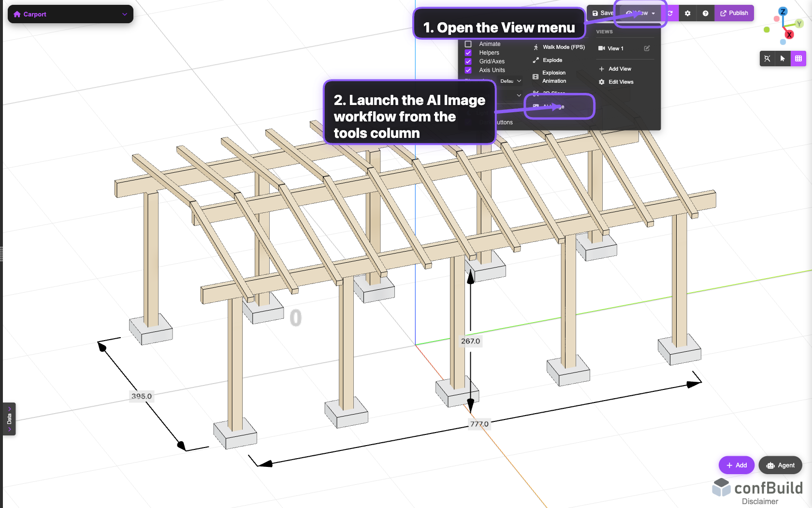Click the edit pencil icon beside View 1
The height and width of the screenshot is (508, 812).
pos(647,48)
